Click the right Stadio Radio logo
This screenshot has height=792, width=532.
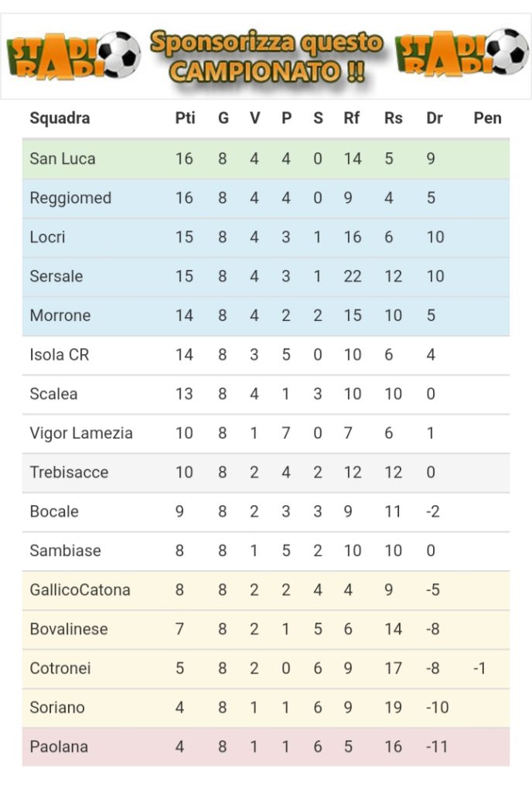(x=463, y=53)
